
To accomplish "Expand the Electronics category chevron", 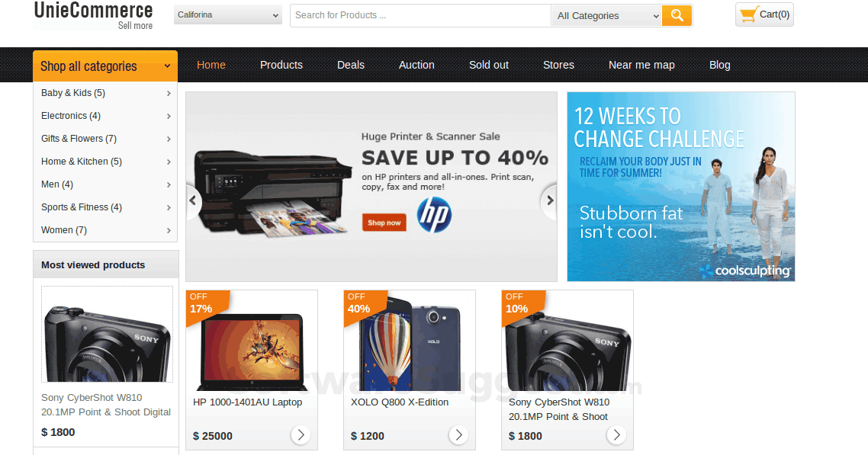I will 169,116.
